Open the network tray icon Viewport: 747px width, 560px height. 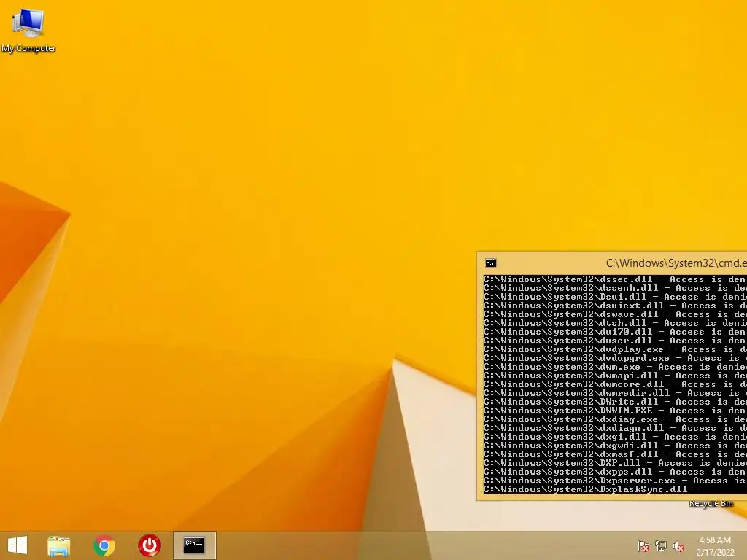click(x=661, y=546)
